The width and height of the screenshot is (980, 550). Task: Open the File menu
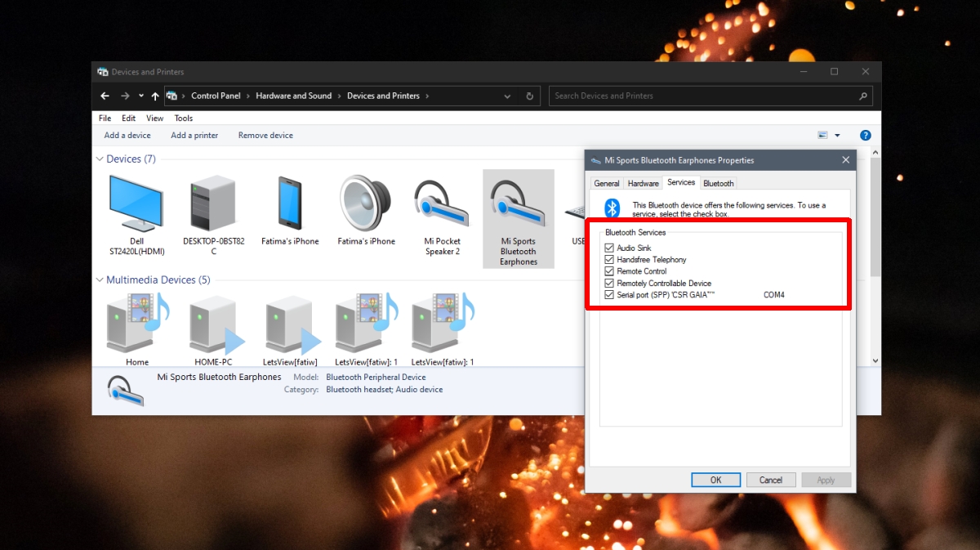click(x=105, y=118)
